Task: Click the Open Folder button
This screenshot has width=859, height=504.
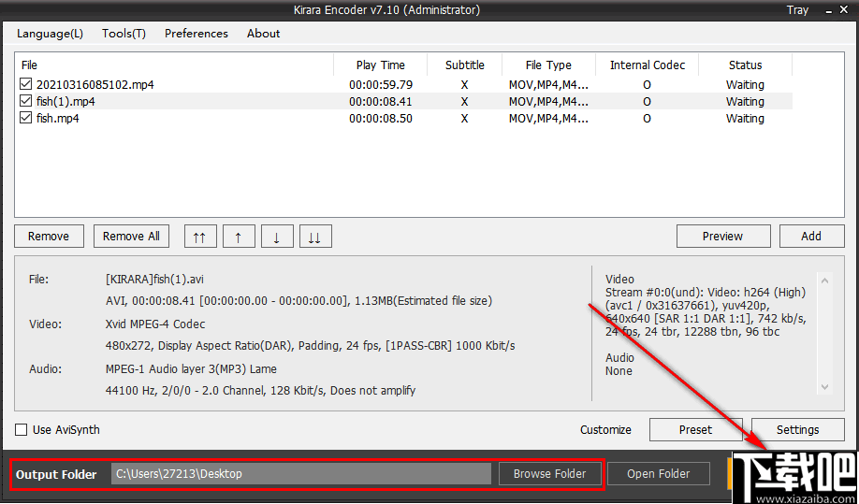Action: 659,474
